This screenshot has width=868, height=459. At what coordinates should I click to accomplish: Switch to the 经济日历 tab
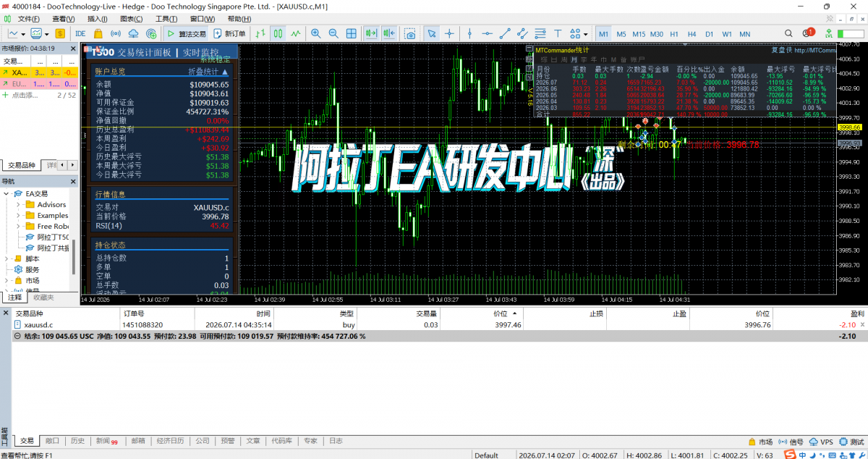coord(170,440)
